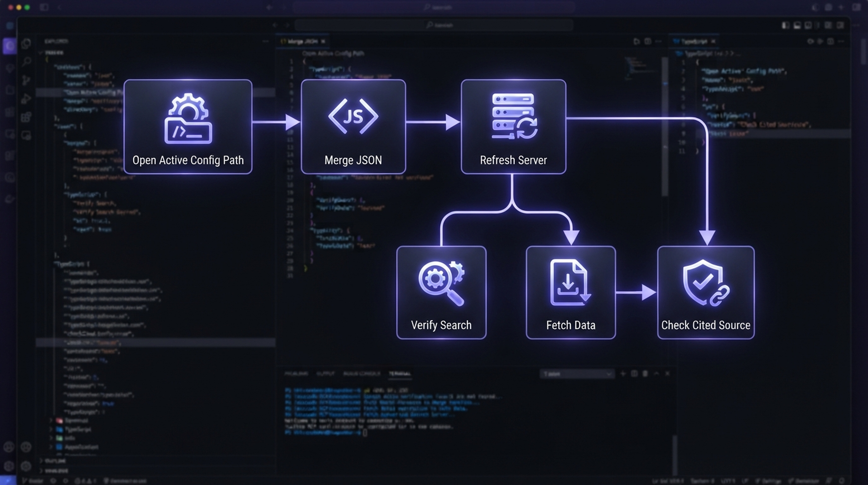Select the Terminal panel tab
Image resolution: width=868 pixels, height=485 pixels.
click(400, 374)
